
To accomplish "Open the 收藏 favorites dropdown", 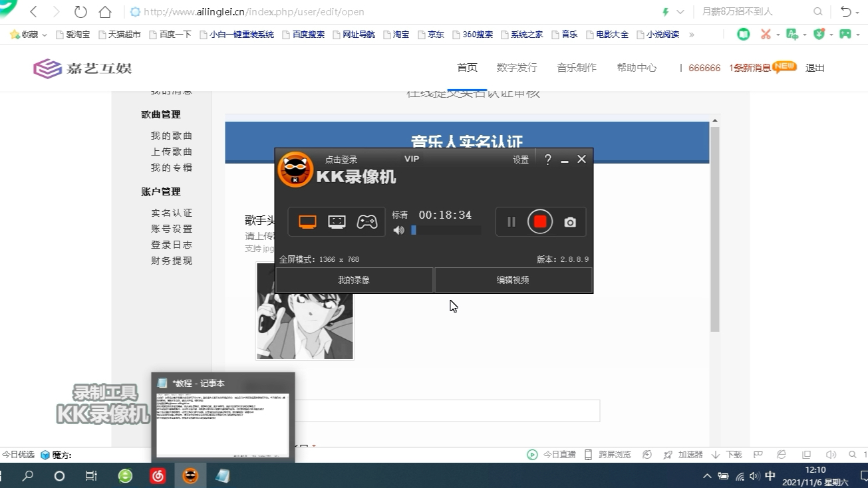I will (x=29, y=35).
